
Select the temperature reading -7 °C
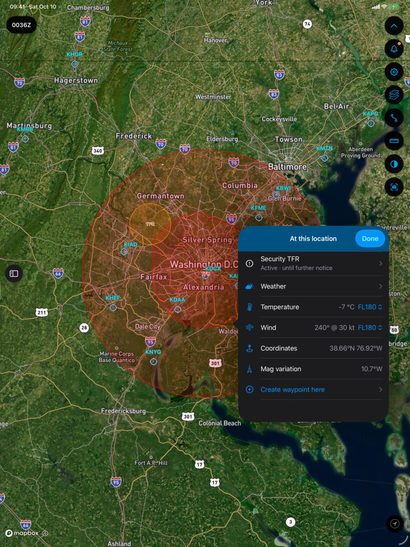346,307
